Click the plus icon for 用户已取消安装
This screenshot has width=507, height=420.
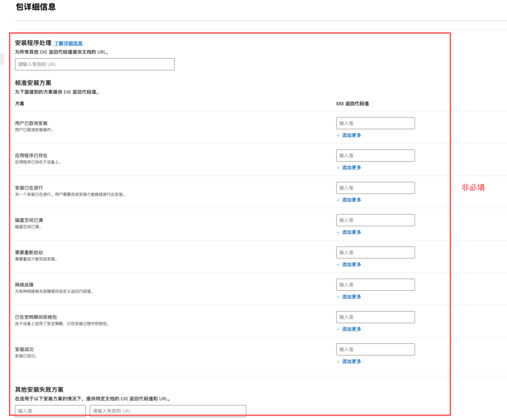pos(338,136)
